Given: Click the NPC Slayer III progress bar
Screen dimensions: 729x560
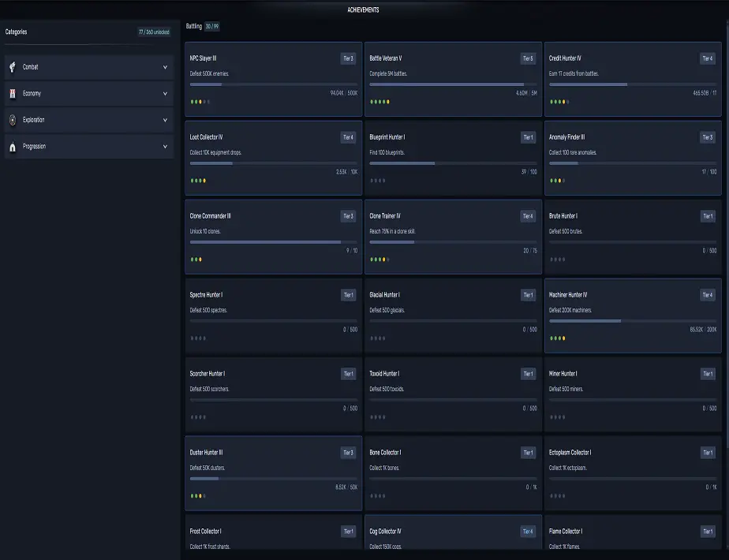Looking at the screenshot, I should [273, 84].
